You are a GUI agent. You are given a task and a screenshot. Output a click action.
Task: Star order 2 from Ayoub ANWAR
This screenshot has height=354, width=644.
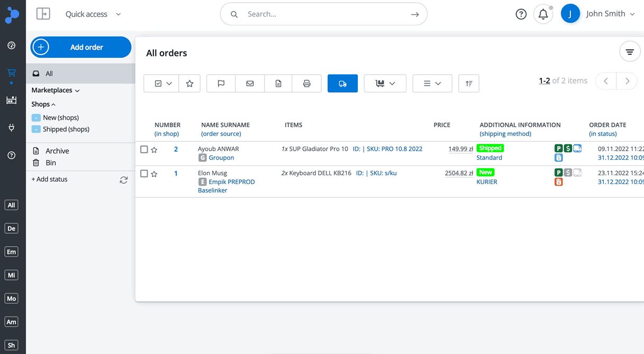click(155, 150)
